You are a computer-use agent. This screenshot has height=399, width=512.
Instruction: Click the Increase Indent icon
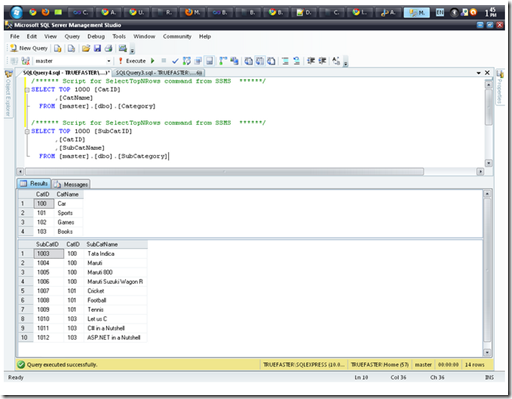click(322, 61)
